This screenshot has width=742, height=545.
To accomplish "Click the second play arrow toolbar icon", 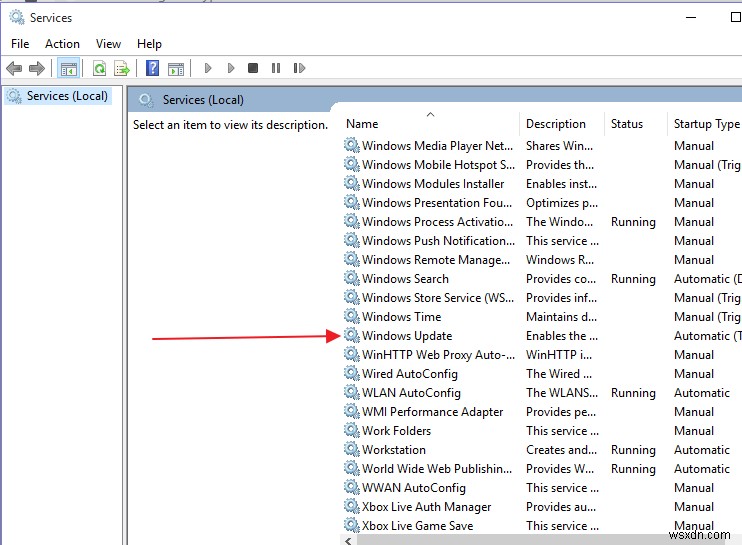I will tap(231, 68).
